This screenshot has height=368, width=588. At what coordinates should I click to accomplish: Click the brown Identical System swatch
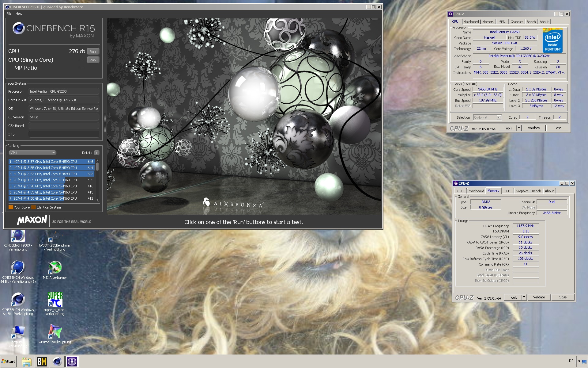pyautogui.click(x=33, y=207)
